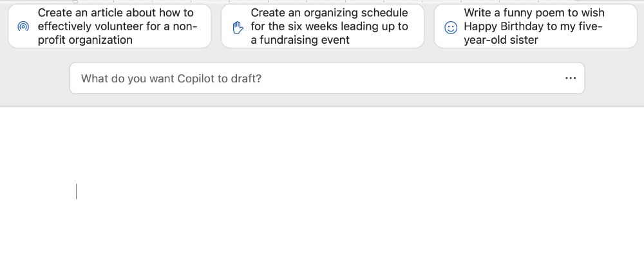644x260 pixels.
Task: Click the broadcast icon on the volunteer article card
Action: tap(23, 26)
